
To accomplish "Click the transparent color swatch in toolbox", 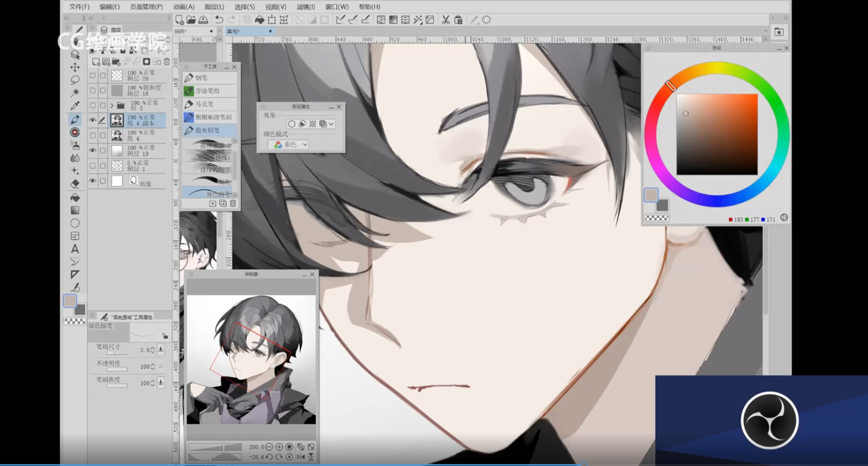I will click(74, 322).
